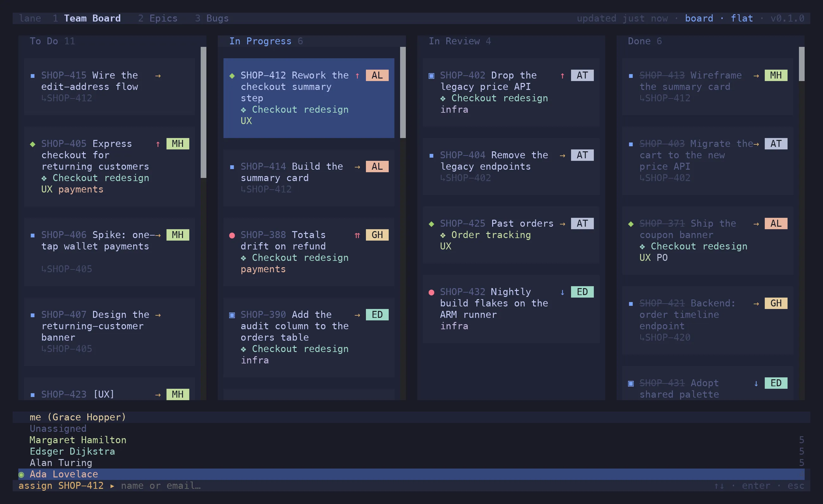Click the story diamond icon on SHOP-371
823x504 pixels.
pyautogui.click(x=631, y=224)
